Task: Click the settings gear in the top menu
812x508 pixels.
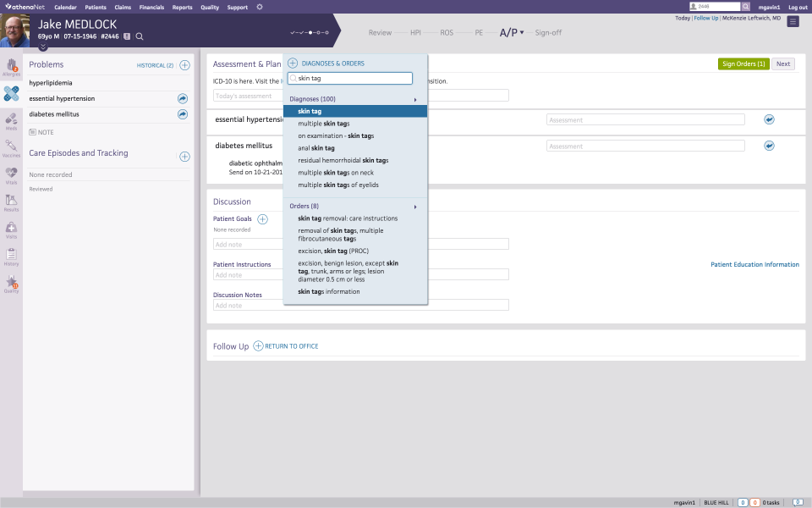Action: (260, 7)
